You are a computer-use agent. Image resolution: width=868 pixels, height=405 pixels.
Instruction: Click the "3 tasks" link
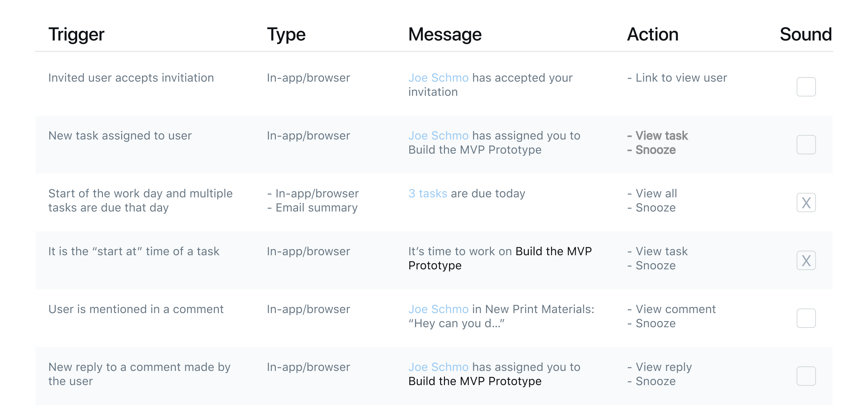pyautogui.click(x=428, y=194)
